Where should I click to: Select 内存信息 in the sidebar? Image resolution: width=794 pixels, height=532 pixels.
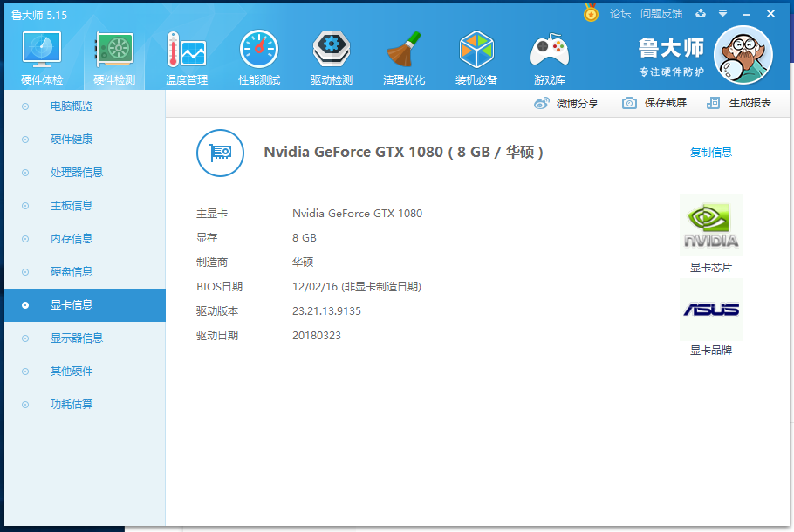click(x=86, y=239)
